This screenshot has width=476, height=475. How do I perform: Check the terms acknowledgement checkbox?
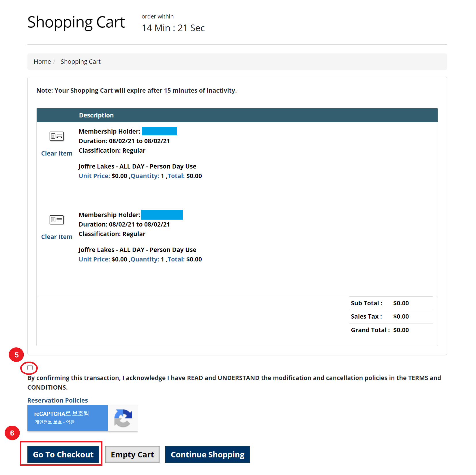pos(30,368)
